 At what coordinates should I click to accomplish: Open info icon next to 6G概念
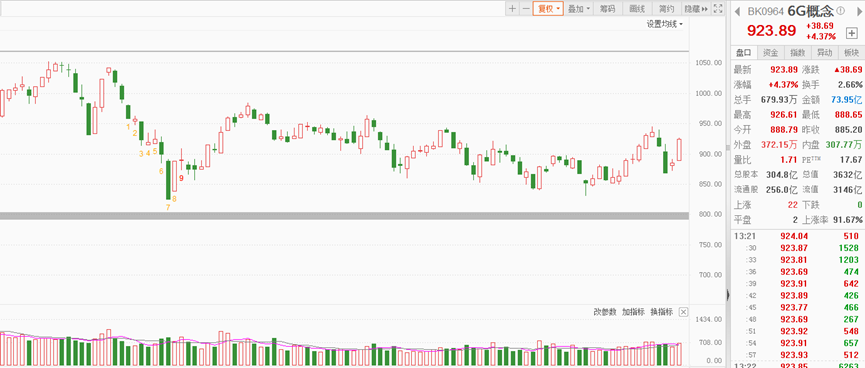tap(840, 10)
